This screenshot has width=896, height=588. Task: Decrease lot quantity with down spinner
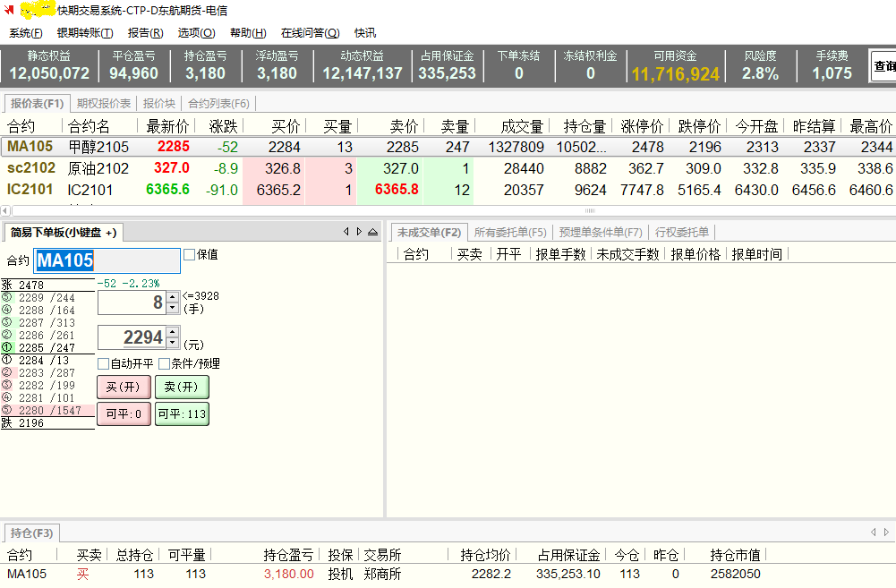coord(173,308)
